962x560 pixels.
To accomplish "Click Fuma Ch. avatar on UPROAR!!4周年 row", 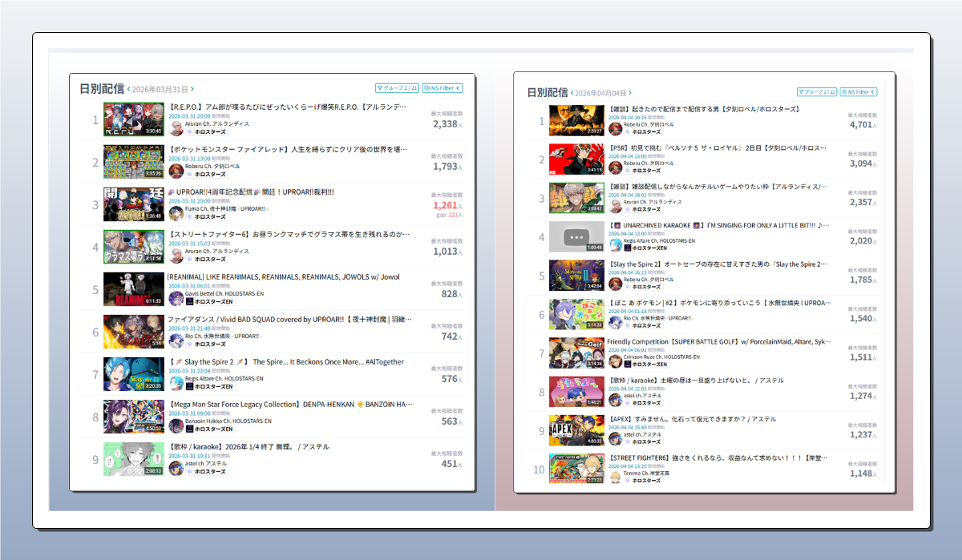I will click(176, 212).
